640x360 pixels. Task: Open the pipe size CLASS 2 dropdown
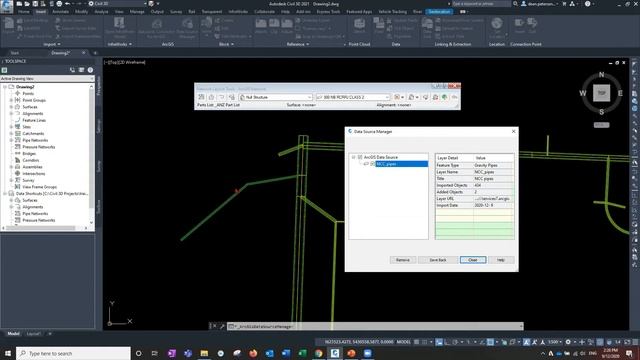coord(353,97)
